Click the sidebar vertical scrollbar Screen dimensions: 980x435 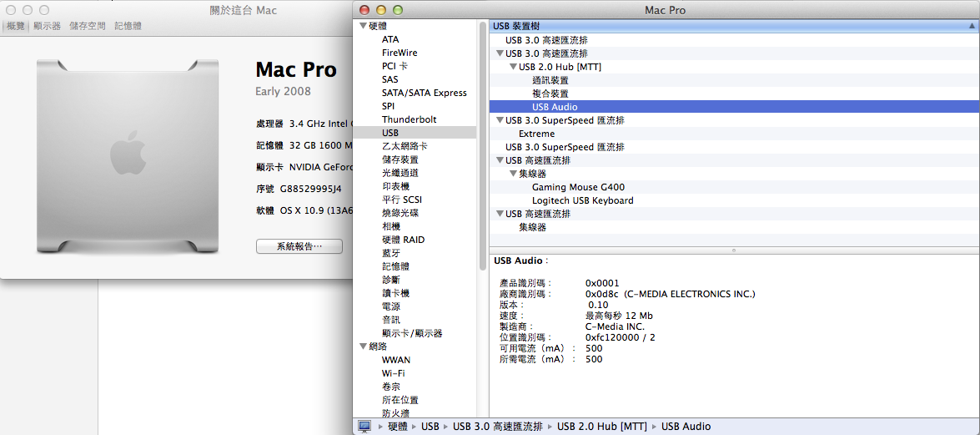[483, 145]
